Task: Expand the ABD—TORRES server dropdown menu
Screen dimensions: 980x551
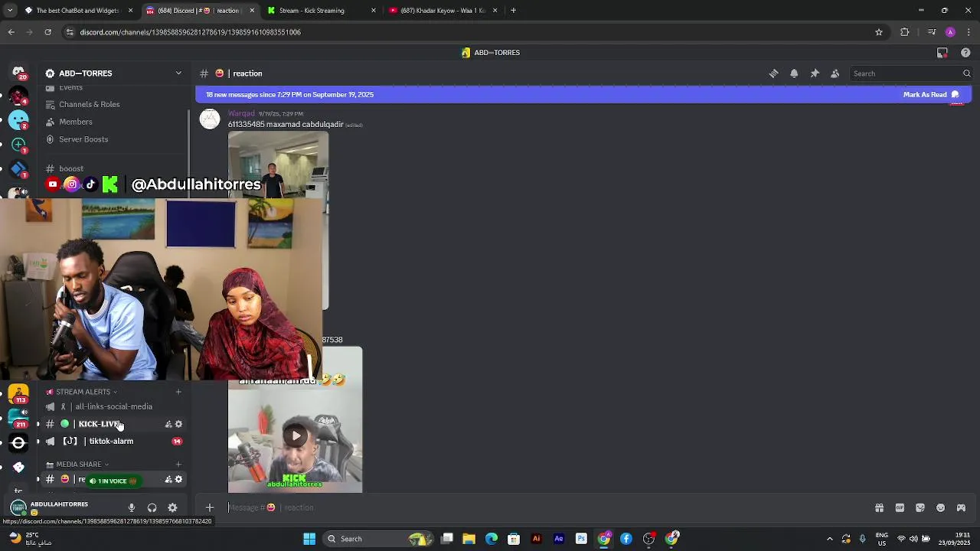Action: point(178,73)
